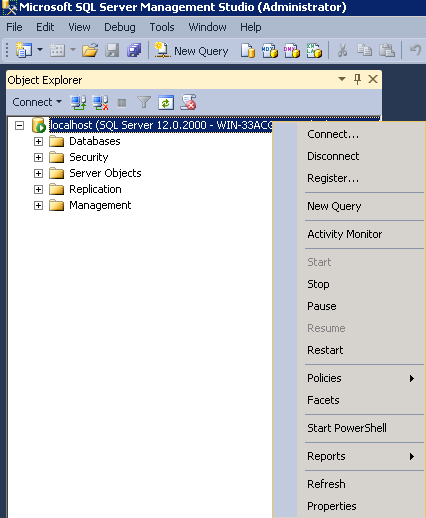Screen dimensions: 426x518
Task: Click the Analysis Services MDX Query icon
Action: pos(270,51)
